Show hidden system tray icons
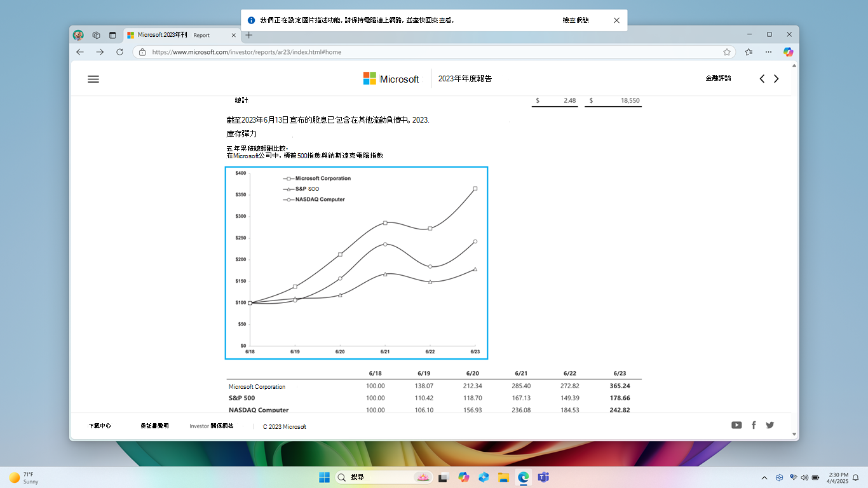 [764, 478]
